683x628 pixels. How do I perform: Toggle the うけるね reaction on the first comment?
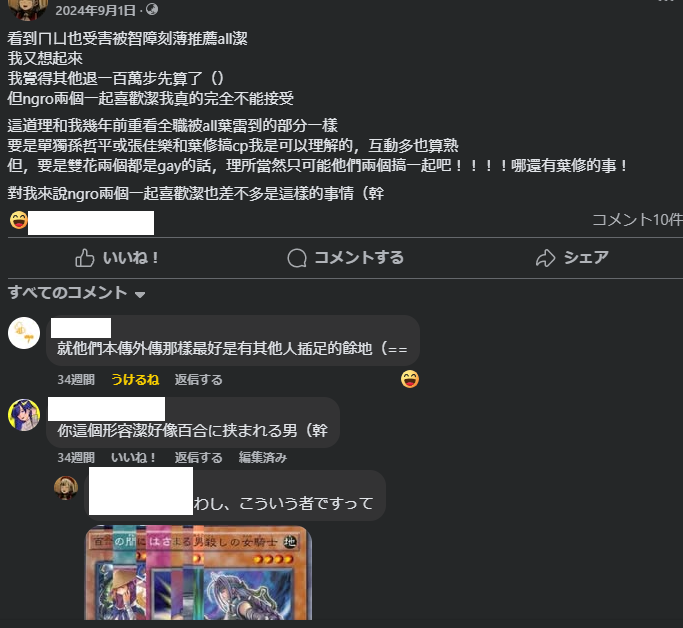(135, 380)
